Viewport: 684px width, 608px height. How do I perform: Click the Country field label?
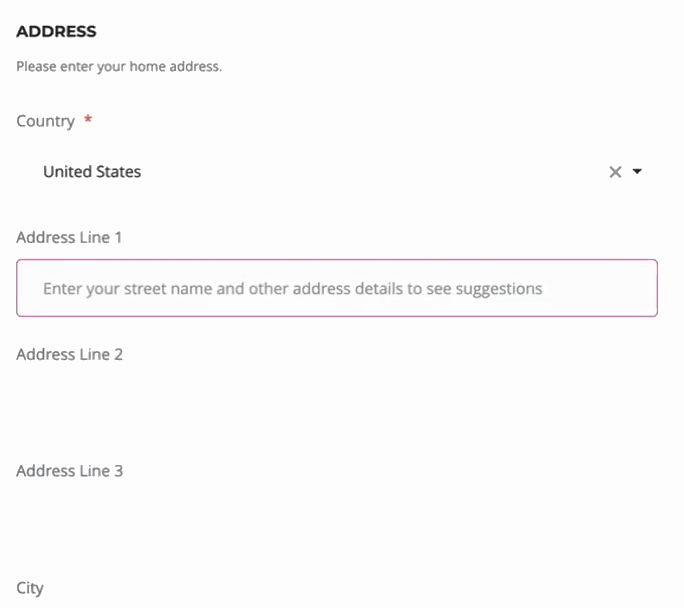(x=45, y=121)
